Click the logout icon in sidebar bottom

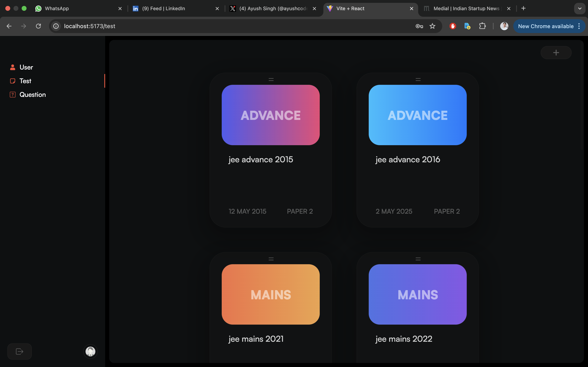point(19,351)
